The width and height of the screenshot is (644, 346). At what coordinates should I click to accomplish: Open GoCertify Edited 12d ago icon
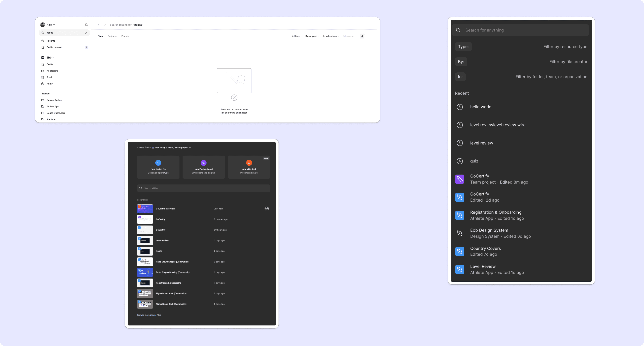[x=460, y=197]
